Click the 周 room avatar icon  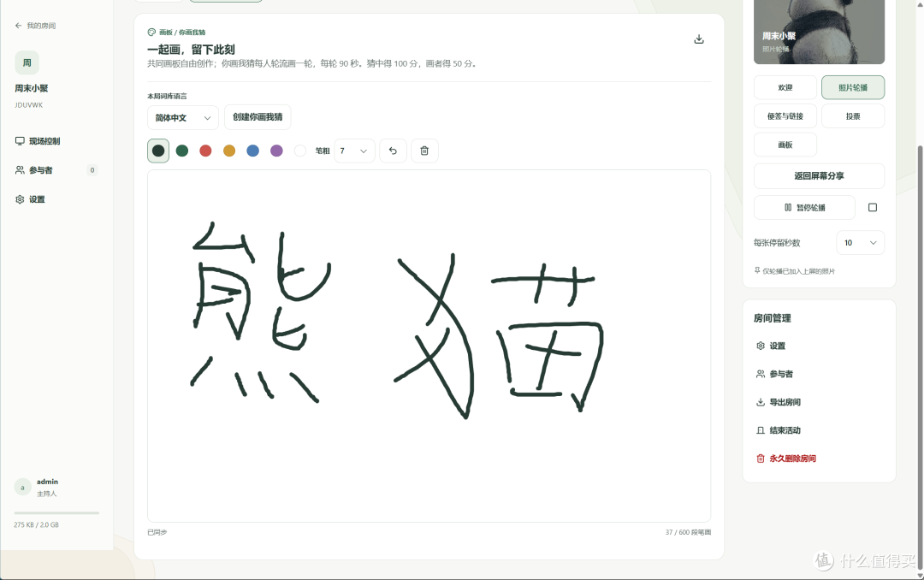27,62
